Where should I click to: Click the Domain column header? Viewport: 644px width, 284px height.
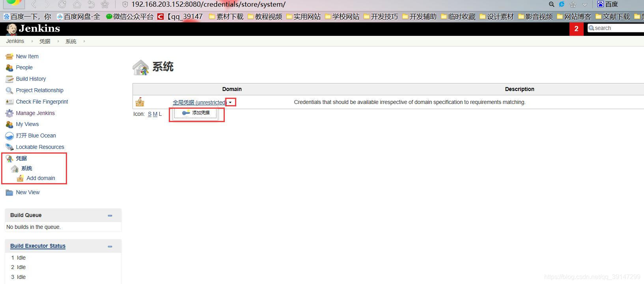tap(232, 89)
